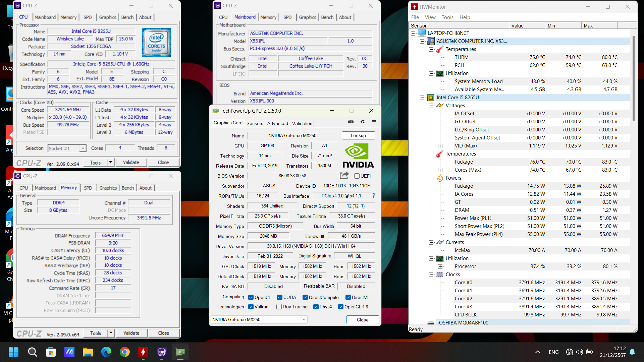Viewport: 644px width, 362px height.
Task: Click the Intel Core i5 8265U chip icon in HWMonitor
Action: 431,98
